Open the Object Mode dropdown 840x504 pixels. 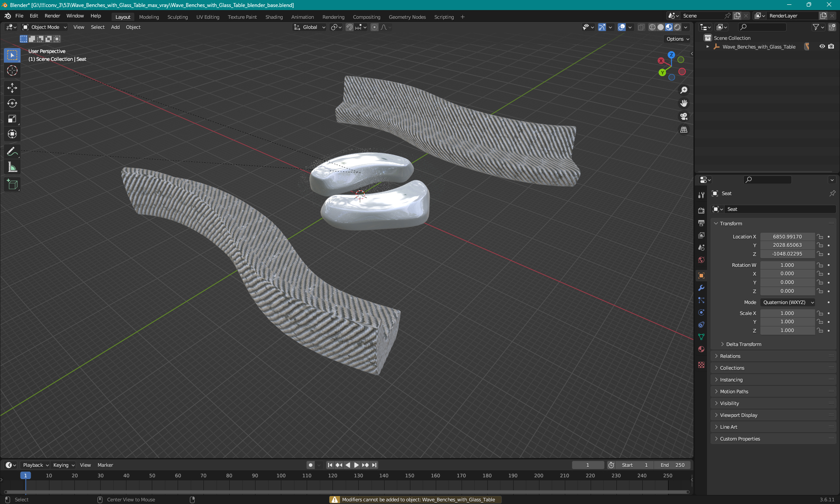coord(45,27)
